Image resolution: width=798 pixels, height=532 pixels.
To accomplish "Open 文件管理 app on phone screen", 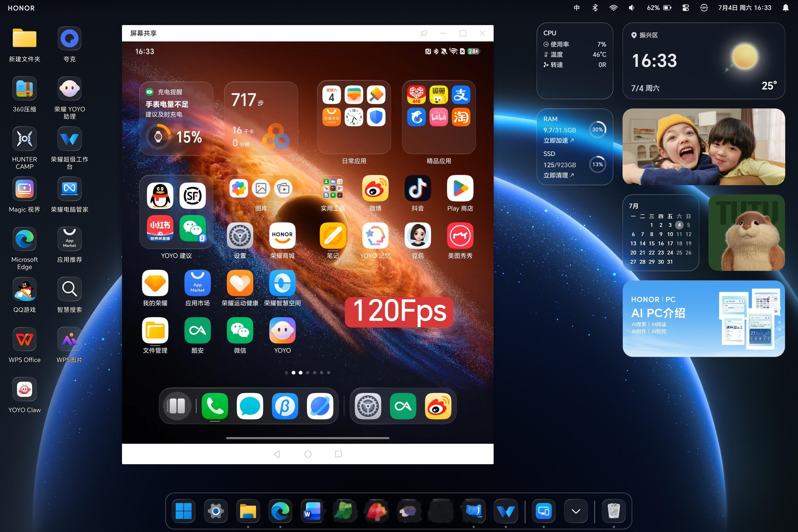I will (155, 330).
